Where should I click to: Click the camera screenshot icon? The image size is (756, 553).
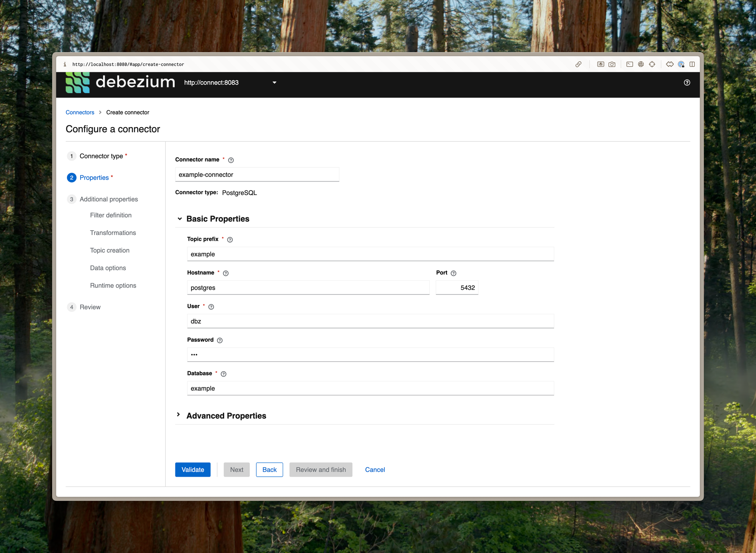click(612, 64)
